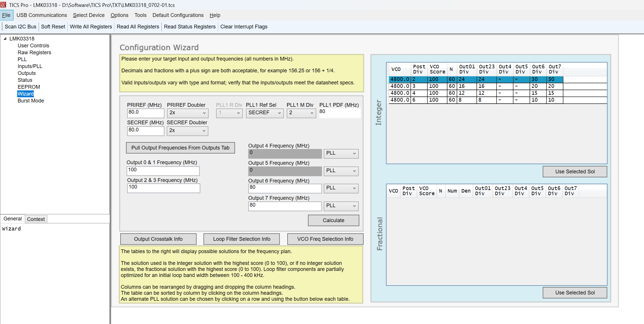
Task: Switch to the General tab
Action: [x=13, y=219]
